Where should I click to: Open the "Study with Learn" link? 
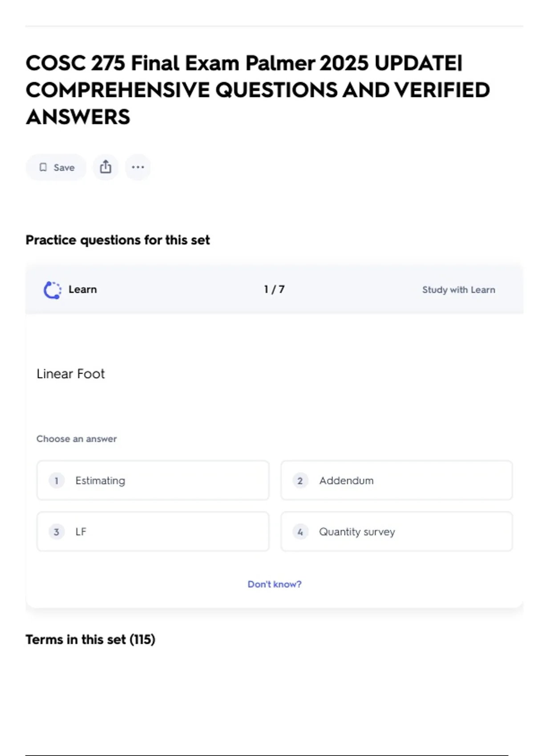[458, 290]
